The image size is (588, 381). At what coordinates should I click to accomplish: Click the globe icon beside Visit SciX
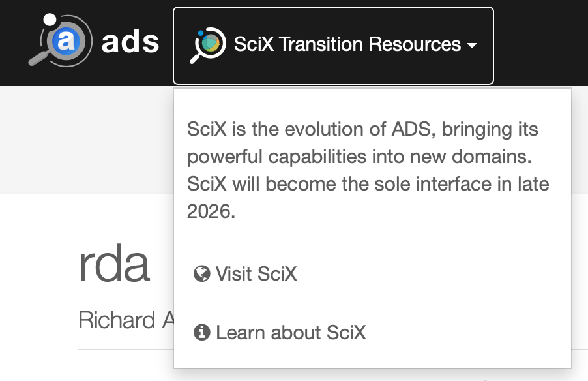pos(201,273)
